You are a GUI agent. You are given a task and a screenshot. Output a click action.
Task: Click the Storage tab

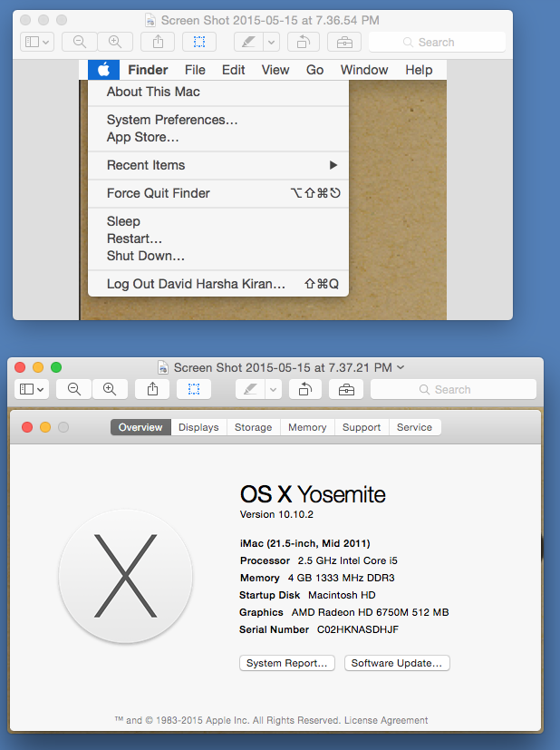point(253,427)
